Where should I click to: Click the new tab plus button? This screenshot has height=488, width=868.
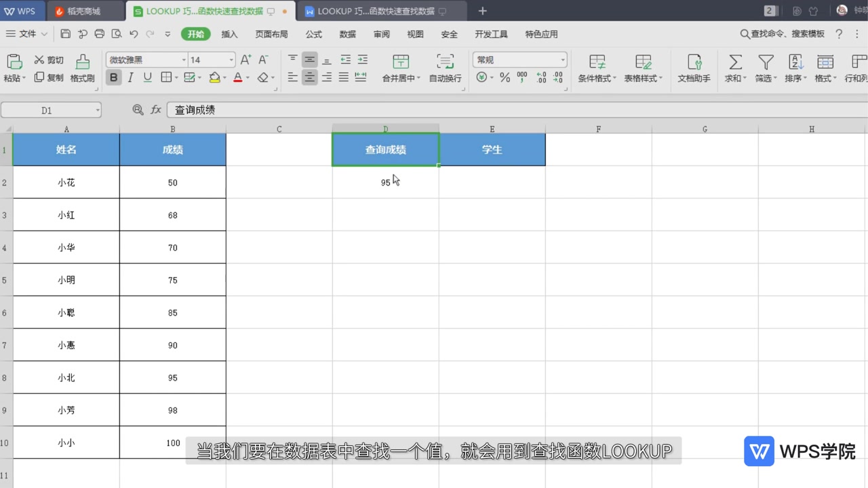click(483, 11)
